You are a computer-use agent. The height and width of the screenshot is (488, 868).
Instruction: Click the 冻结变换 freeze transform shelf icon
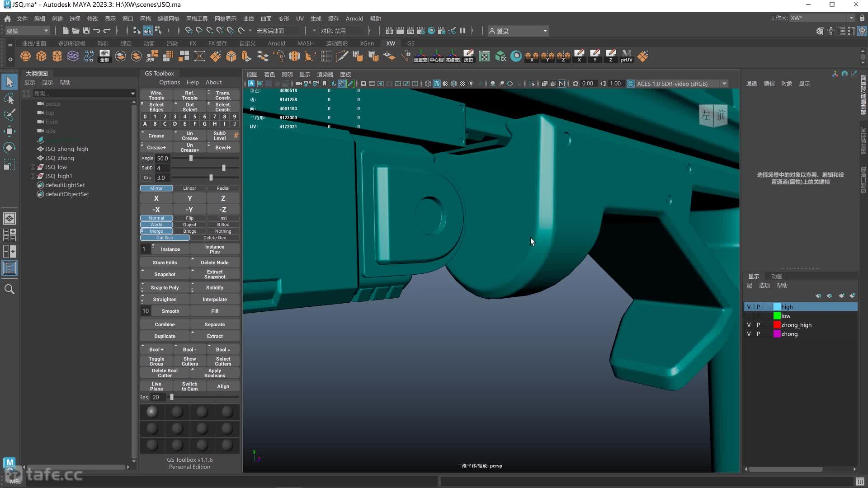point(453,56)
